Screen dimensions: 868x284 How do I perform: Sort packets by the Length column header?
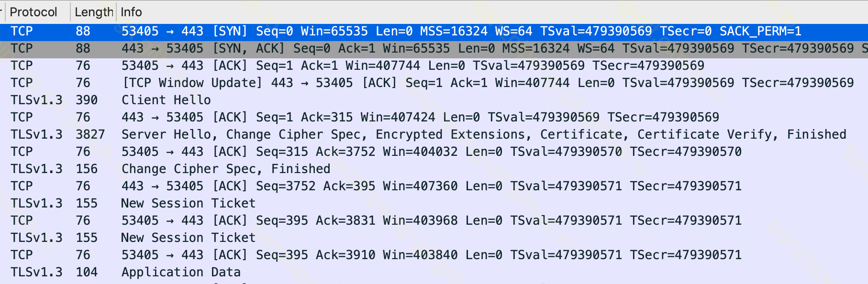94,12
